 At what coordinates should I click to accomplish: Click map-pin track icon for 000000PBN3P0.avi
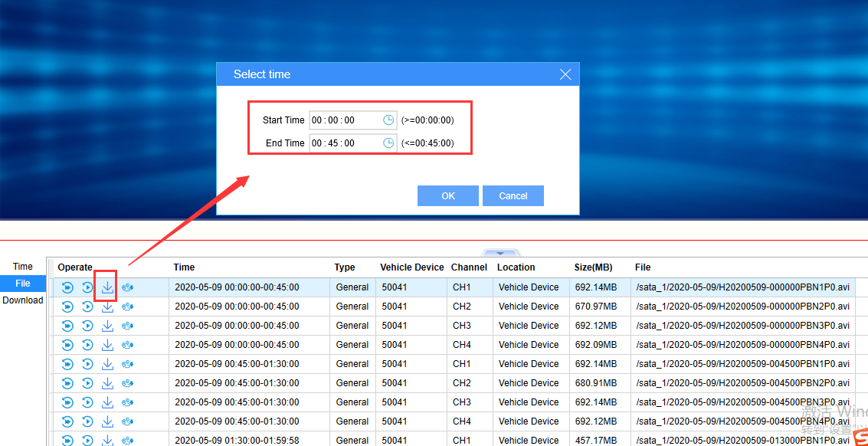[128, 326]
